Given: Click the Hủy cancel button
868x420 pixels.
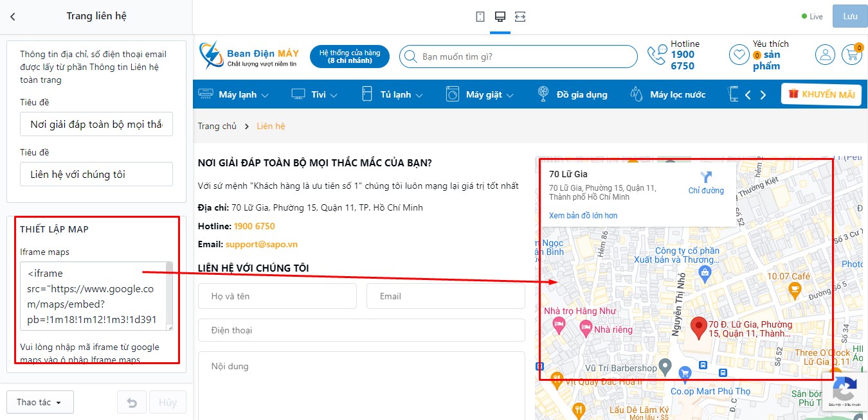Looking at the screenshot, I should (x=168, y=403).
